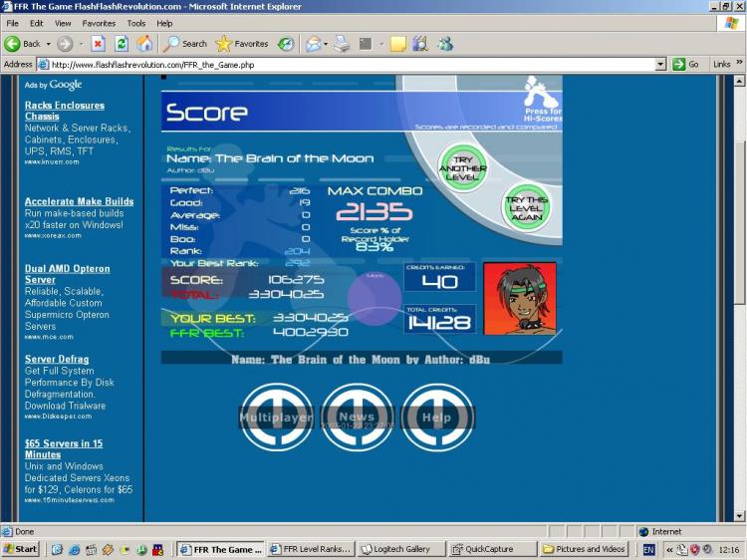Screen dimensions: 747x560
Task: Click the URL address input field
Action: coord(349,64)
